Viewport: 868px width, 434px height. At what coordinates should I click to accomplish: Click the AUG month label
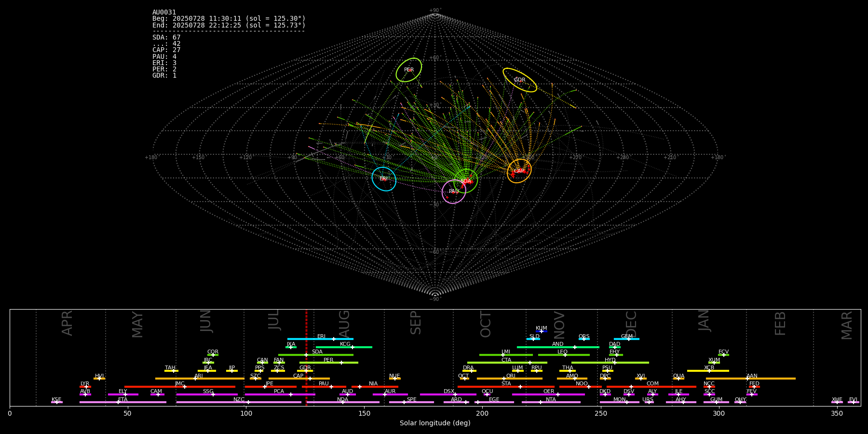(x=344, y=324)
